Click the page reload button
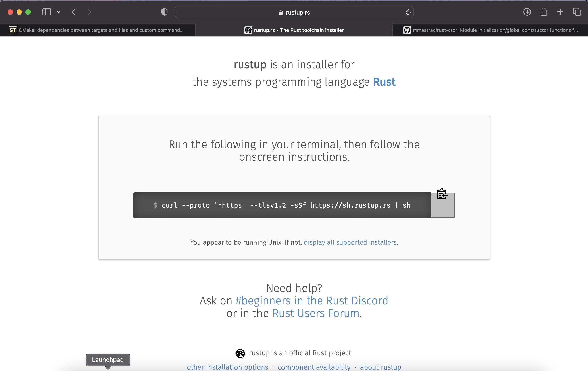 (x=408, y=12)
